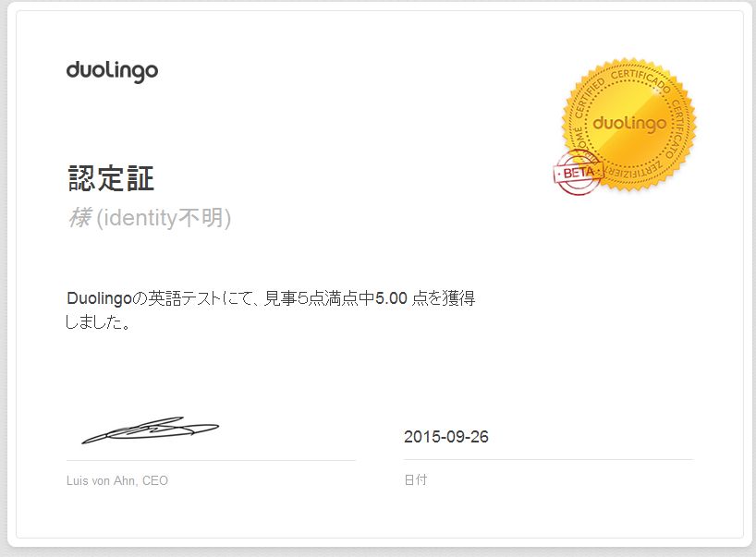Screen dimensions: 756x557
Task: Click the gold duolingo certification seal
Action: click(x=629, y=125)
